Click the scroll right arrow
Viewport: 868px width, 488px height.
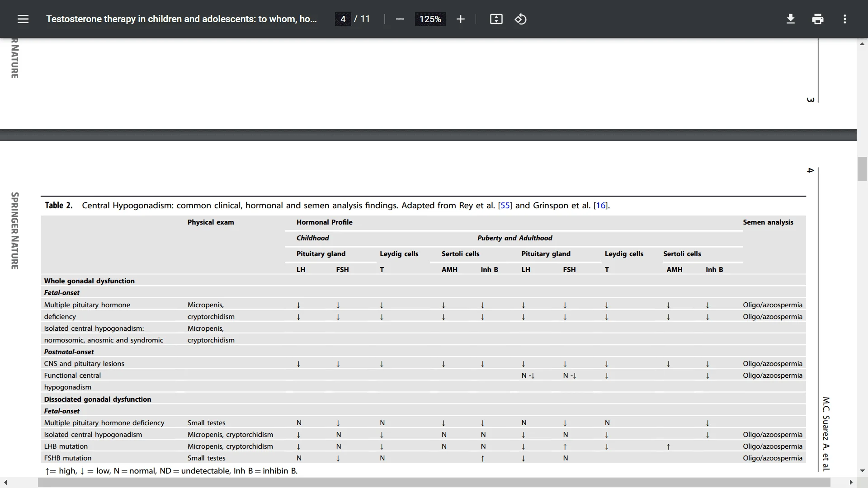(851, 483)
